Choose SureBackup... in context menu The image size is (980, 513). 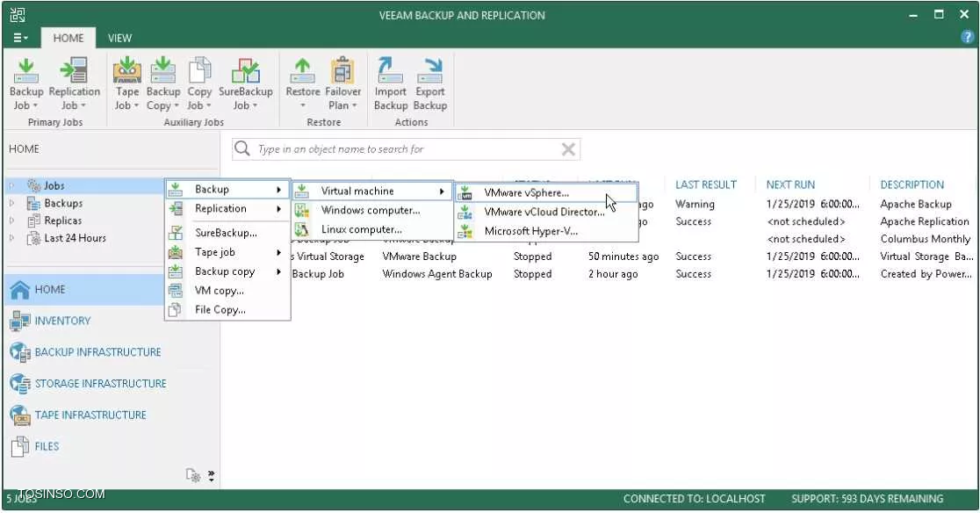pyautogui.click(x=227, y=233)
